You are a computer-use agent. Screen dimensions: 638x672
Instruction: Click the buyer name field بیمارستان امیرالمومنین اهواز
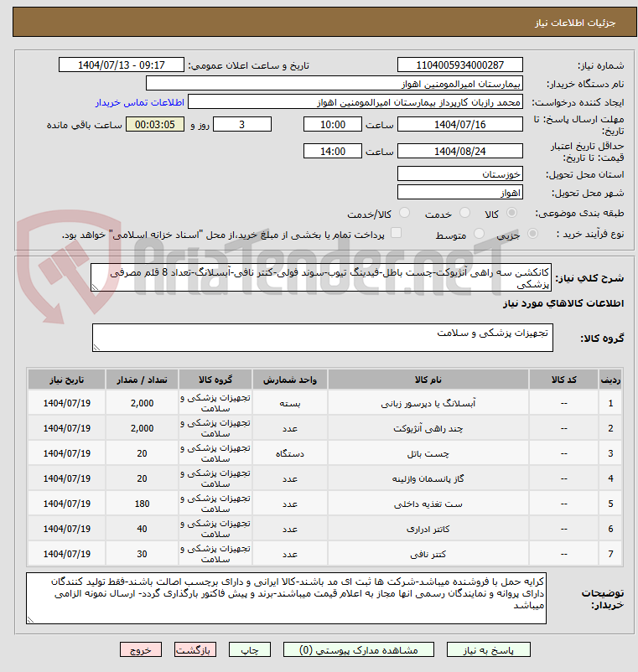[335, 83]
